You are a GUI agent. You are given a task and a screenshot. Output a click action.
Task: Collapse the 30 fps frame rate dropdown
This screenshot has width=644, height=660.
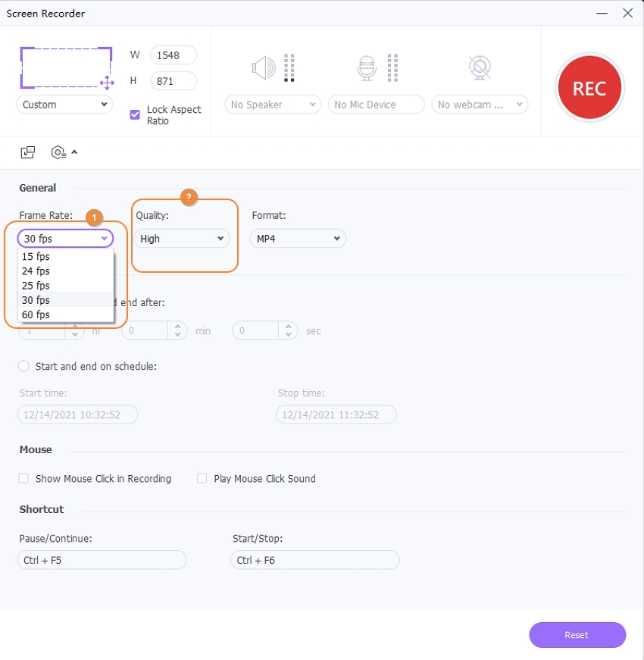(65, 239)
